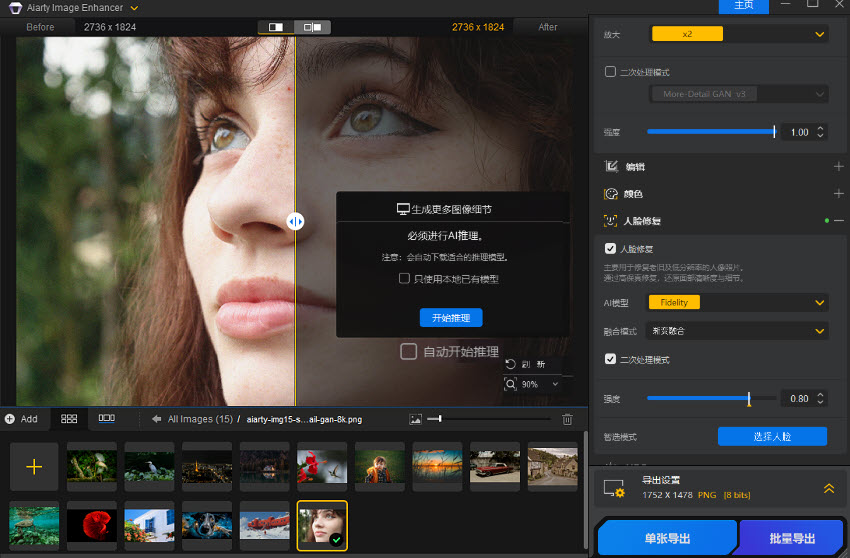Click the stepper arrows next to 0.80
This screenshot has height=558, width=850.
point(820,399)
